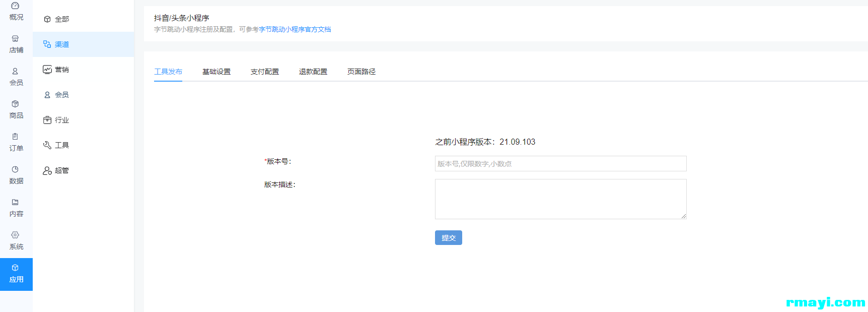Select the 订单 orders sidebar icon

(x=15, y=137)
